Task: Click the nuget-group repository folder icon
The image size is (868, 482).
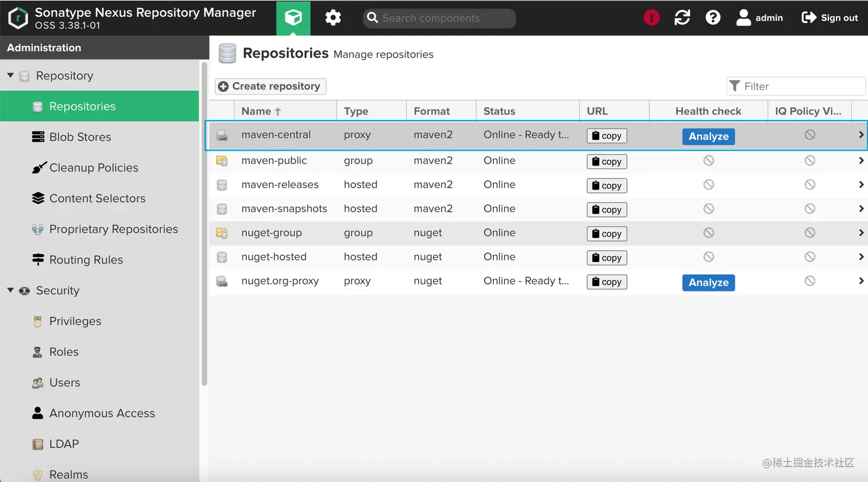Action: tap(222, 233)
